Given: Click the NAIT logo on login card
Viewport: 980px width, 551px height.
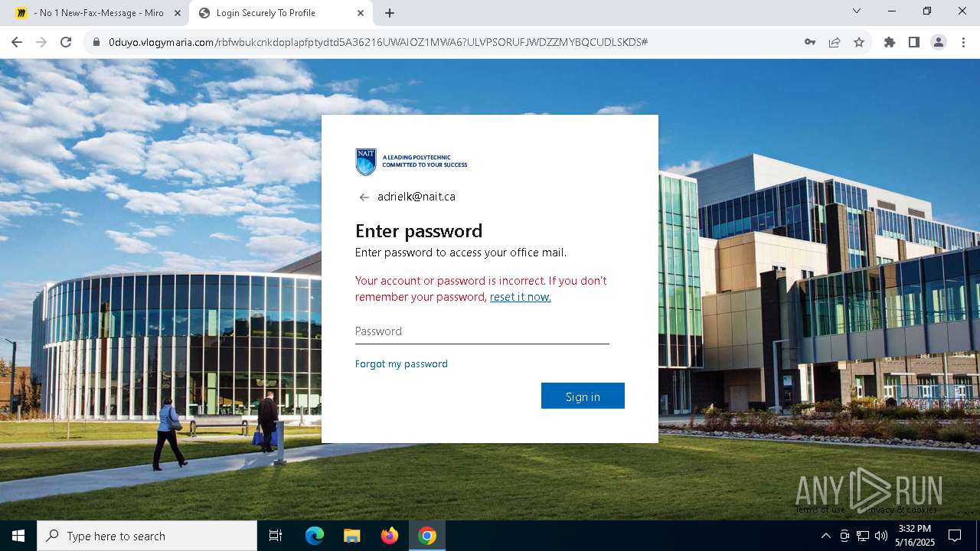Looking at the screenshot, I should coord(411,162).
